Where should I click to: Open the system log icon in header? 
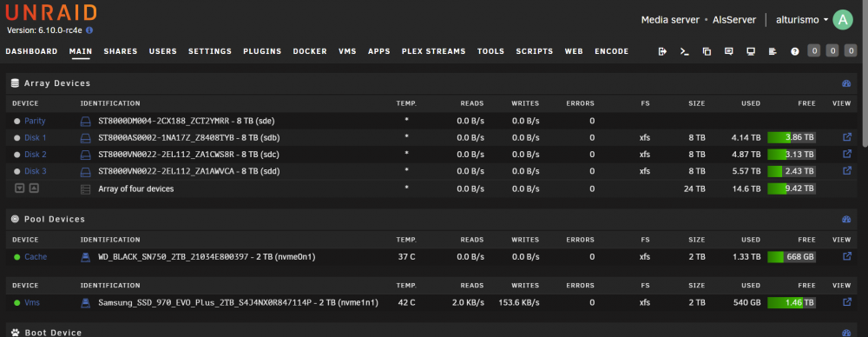773,51
